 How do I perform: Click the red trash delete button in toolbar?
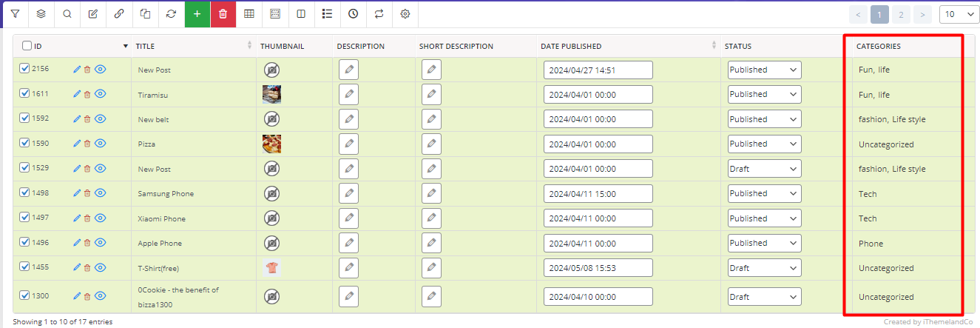223,14
